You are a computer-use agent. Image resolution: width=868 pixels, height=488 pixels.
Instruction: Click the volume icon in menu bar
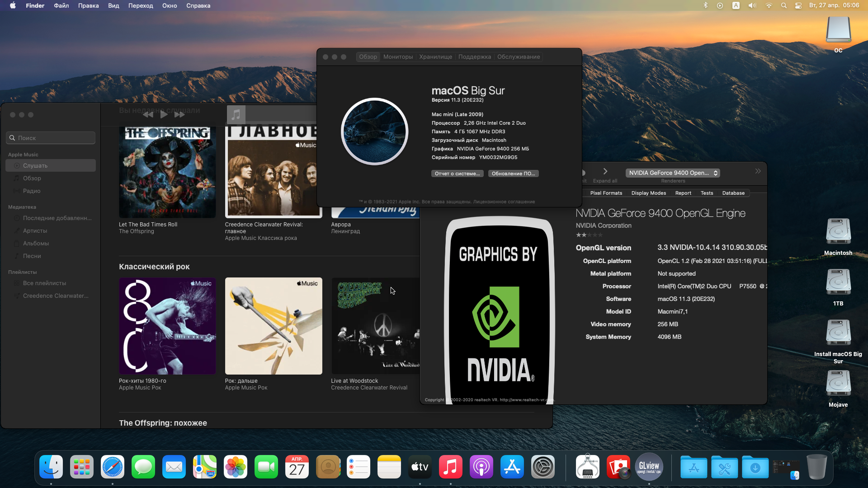752,5
